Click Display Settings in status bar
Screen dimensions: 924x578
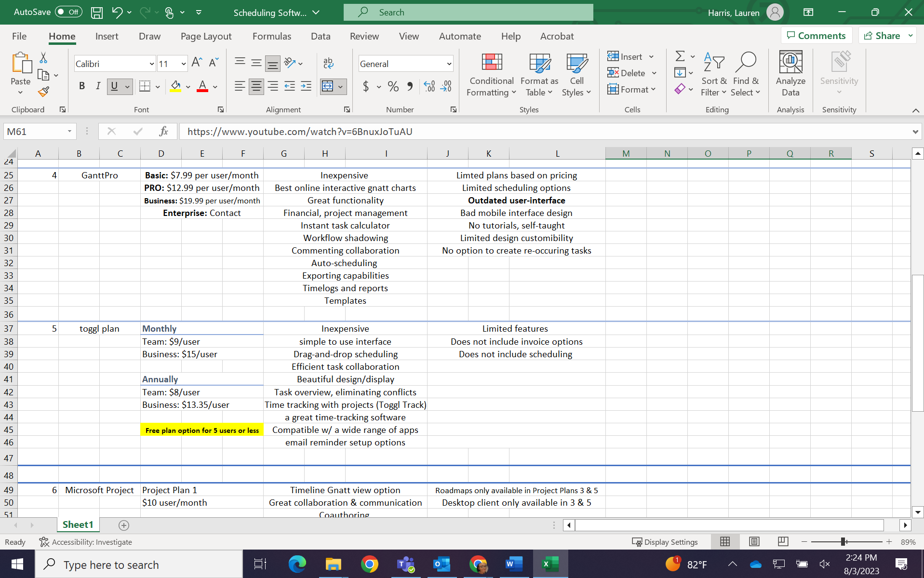(x=665, y=542)
